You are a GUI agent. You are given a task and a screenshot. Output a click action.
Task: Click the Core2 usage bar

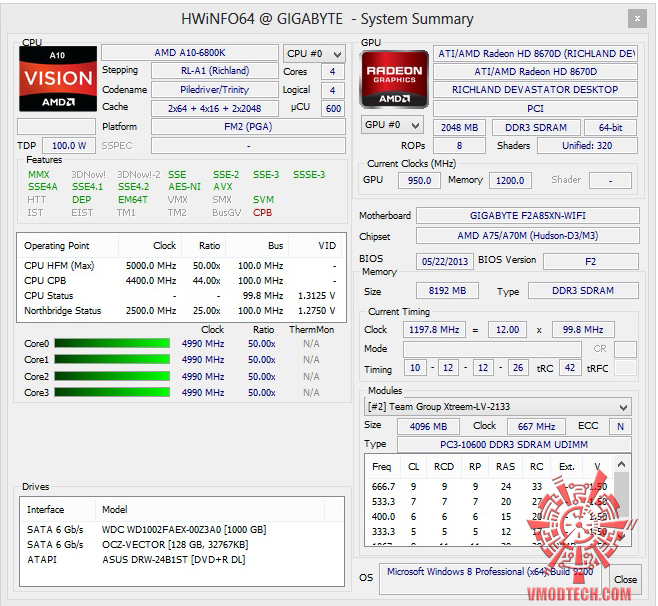pyautogui.click(x=112, y=376)
